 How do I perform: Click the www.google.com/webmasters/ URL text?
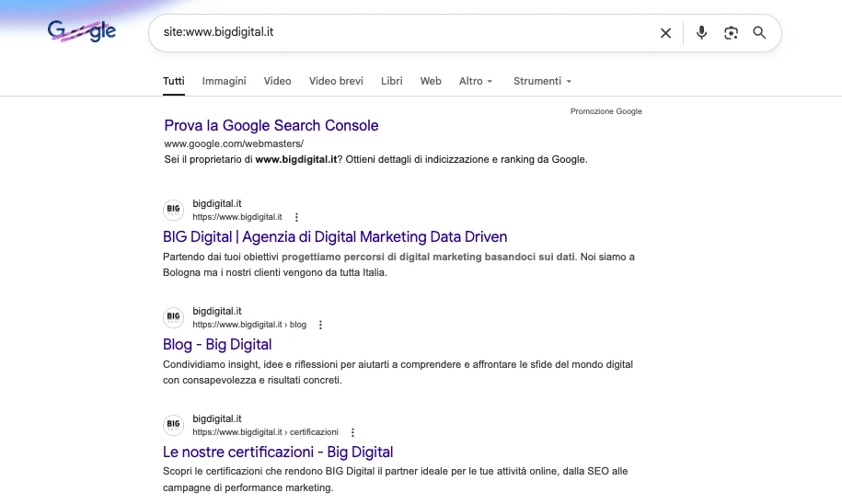pyautogui.click(x=234, y=143)
